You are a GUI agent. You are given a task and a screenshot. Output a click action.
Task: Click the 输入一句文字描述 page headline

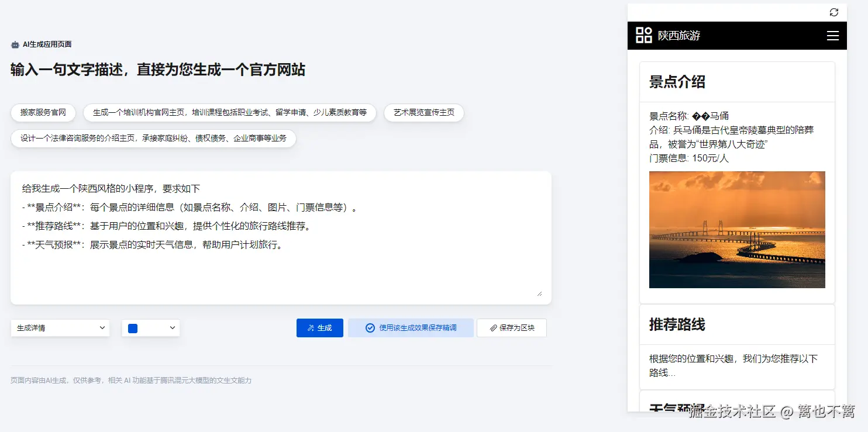click(x=158, y=70)
